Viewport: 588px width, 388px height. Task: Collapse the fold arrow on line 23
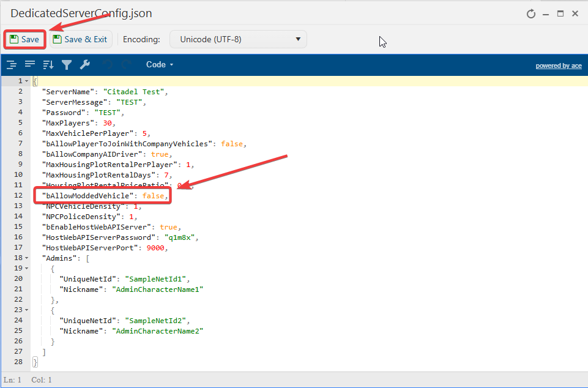click(27, 310)
